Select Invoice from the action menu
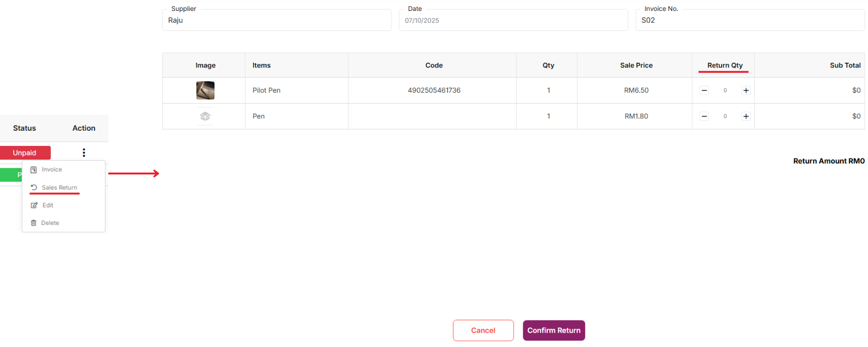The width and height of the screenshot is (868, 347). (51, 170)
